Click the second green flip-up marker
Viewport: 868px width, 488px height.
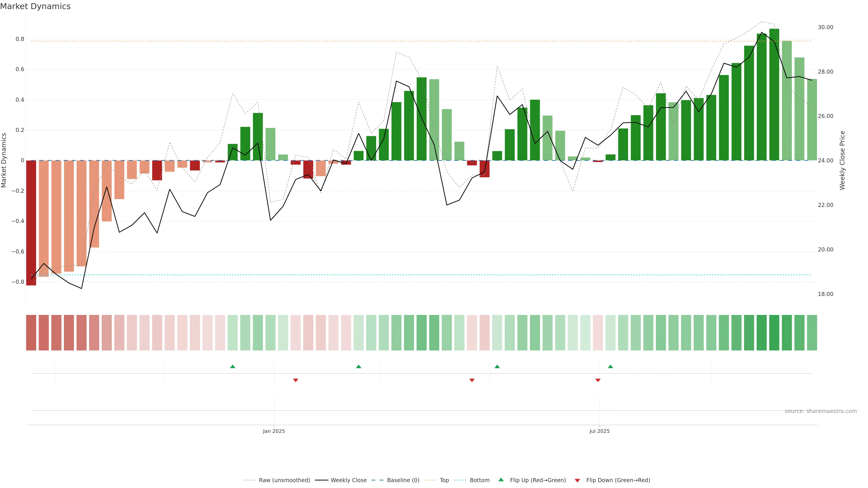(359, 366)
